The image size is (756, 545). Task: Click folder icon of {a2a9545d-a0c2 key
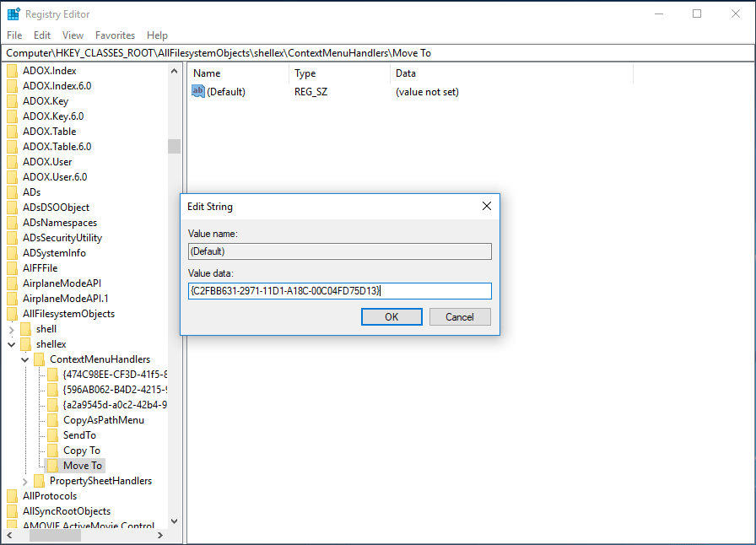tap(53, 405)
